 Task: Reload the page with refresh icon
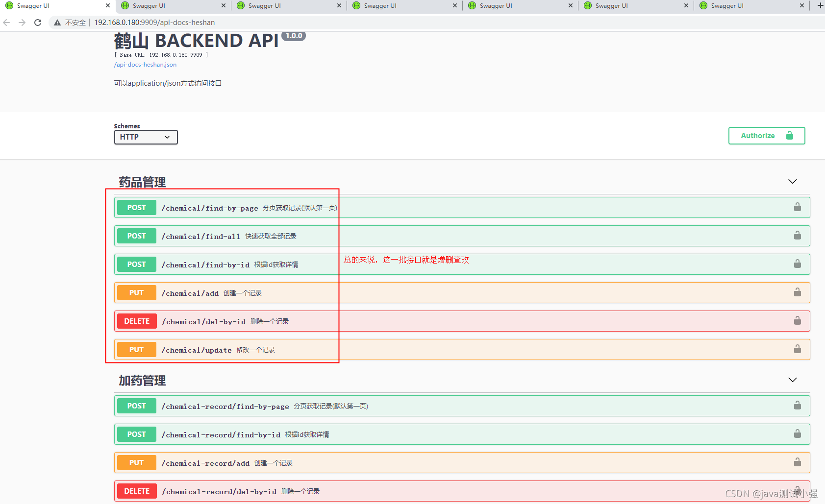pyautogui.click(x=38, y=23)
